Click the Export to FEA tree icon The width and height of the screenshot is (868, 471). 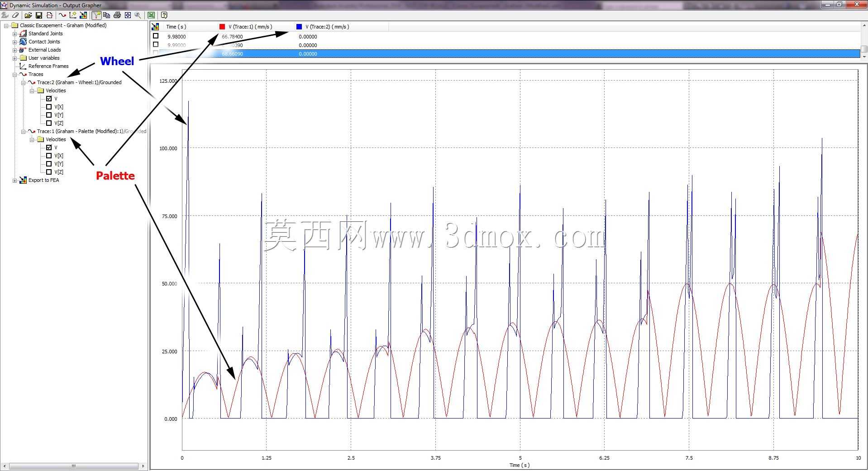tap(23, 180)
